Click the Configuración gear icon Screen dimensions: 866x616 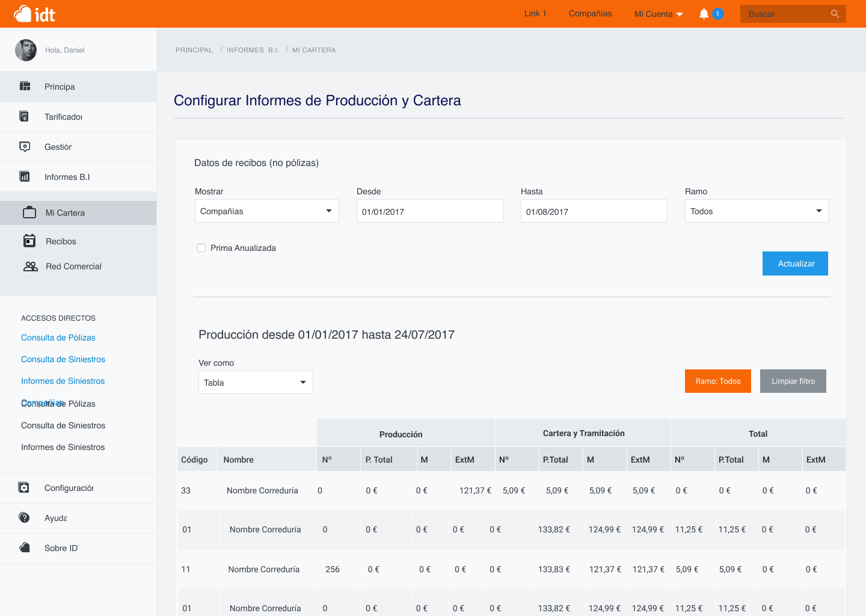[24, 488]
